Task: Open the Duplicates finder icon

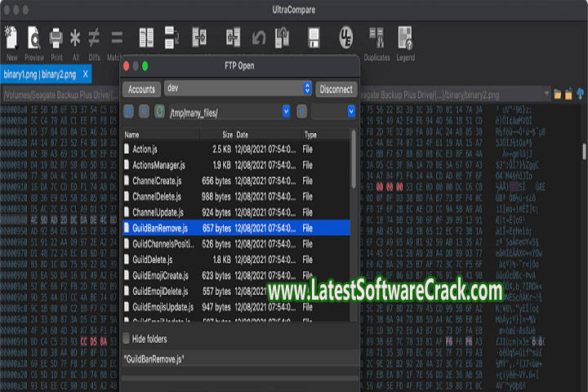Action: [x=376, y=38]
